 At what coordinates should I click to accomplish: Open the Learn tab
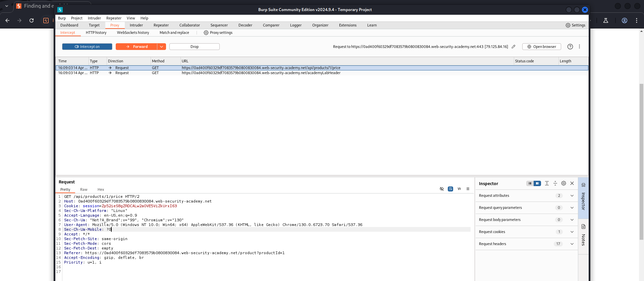[372, 25]
